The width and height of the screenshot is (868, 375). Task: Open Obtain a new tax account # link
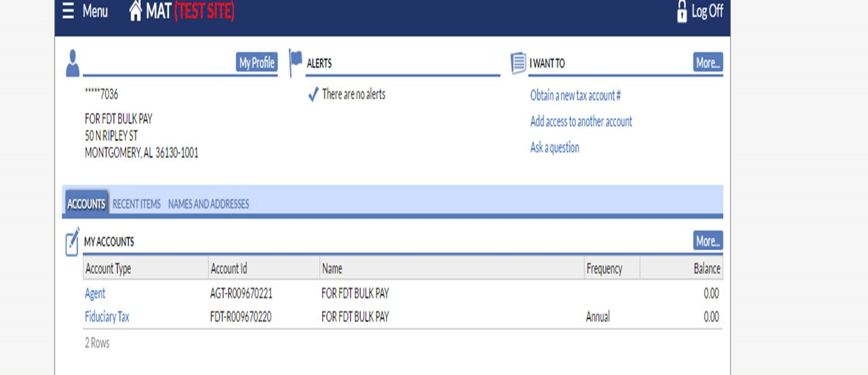click(x=576, y=95)
